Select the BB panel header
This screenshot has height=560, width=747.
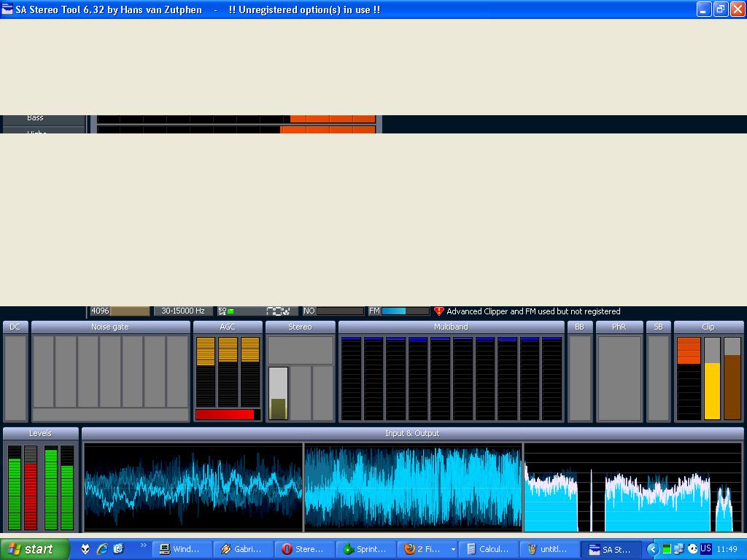(580, 327)
